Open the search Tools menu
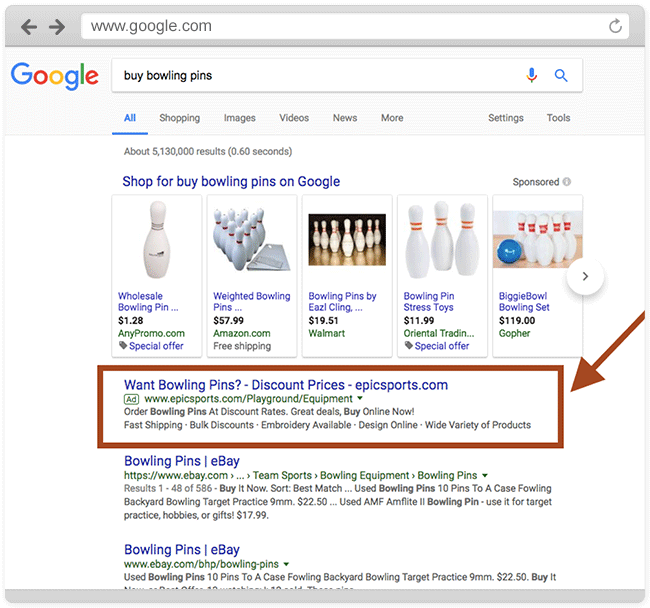650x608 pixels. pyautogui.click(x=558, y=118)
